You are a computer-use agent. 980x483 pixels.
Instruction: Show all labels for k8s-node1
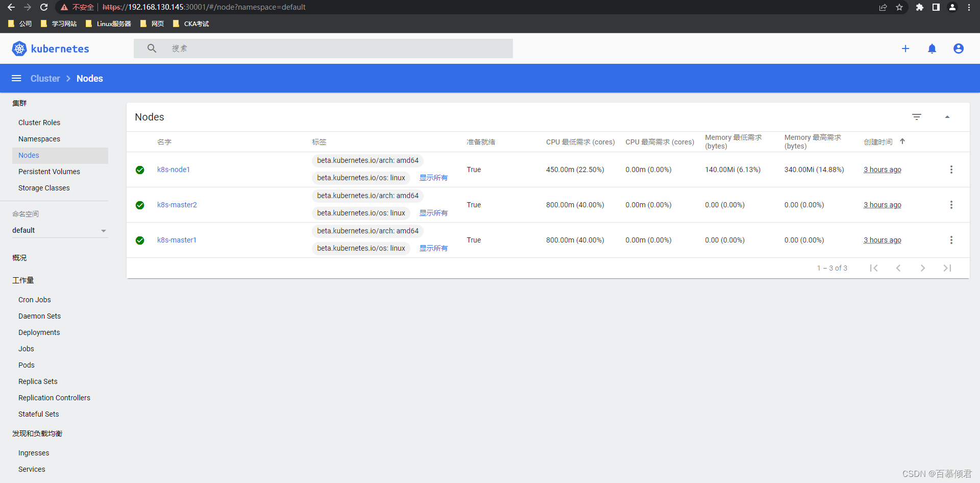433,178
